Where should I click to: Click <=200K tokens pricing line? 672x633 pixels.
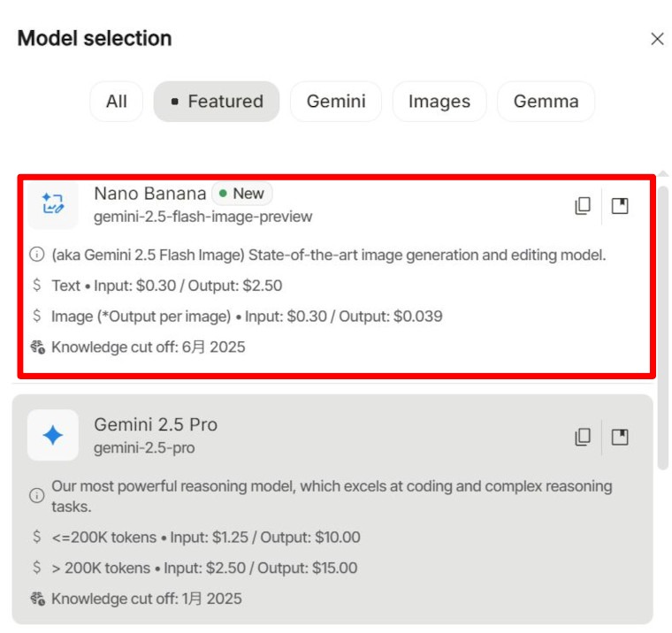[x=206, y=537]
